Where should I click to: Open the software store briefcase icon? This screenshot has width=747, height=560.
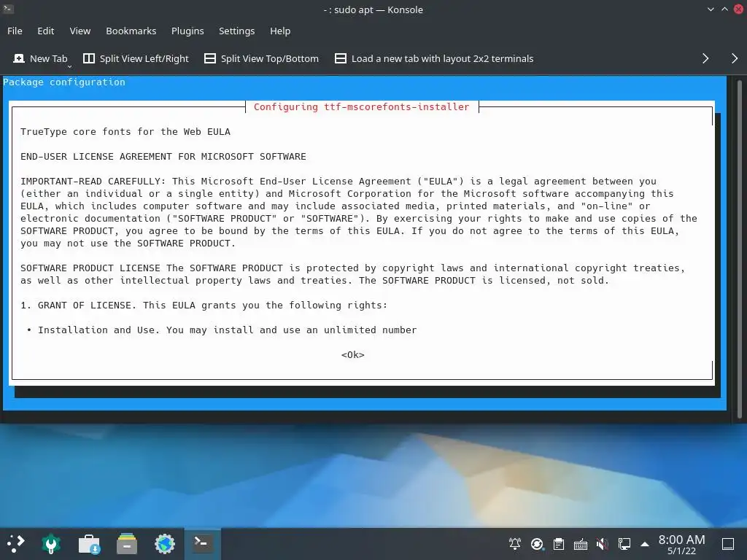(89, 544)
